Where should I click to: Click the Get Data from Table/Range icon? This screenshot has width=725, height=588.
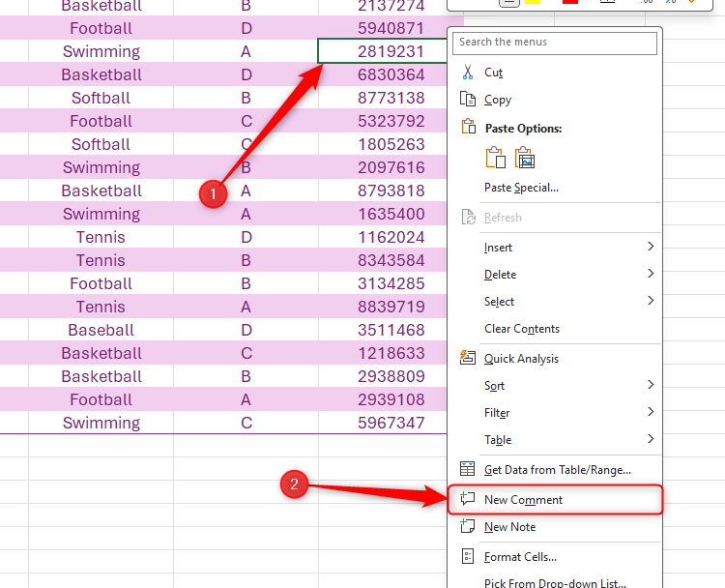(468, 470)
